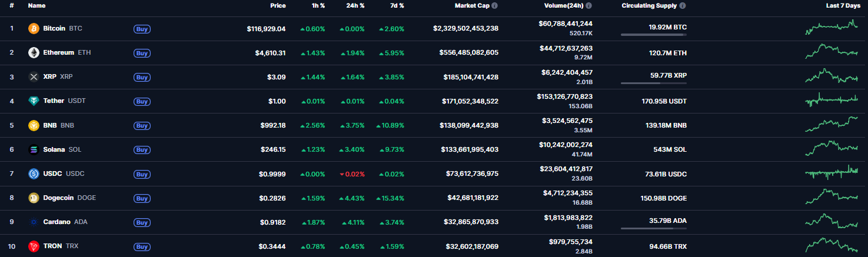
Task: Click the Last 7 Days column header
Action: coord(843,5)
